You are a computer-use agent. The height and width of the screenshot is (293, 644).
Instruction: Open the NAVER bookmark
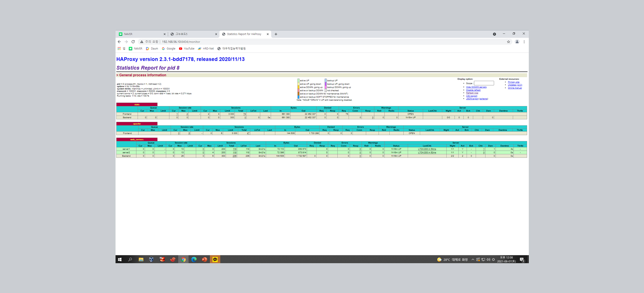(135, 49)
